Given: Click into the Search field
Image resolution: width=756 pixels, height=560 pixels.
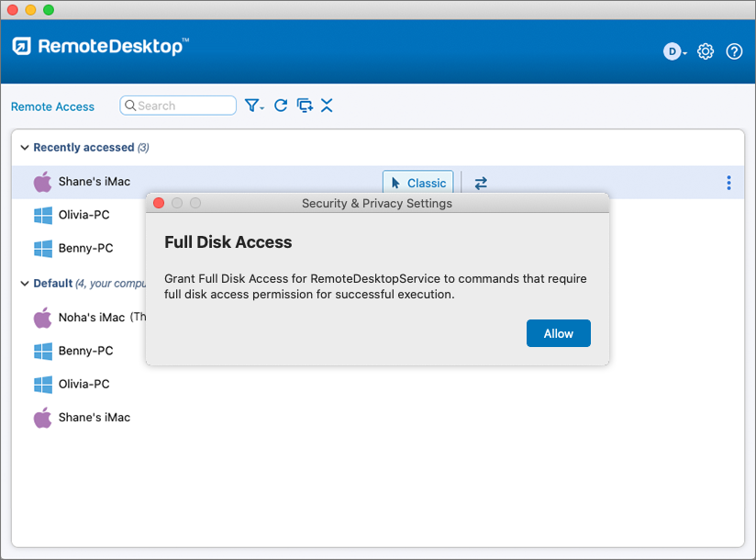Looking at the screenshot, I should tap(183, 106).
